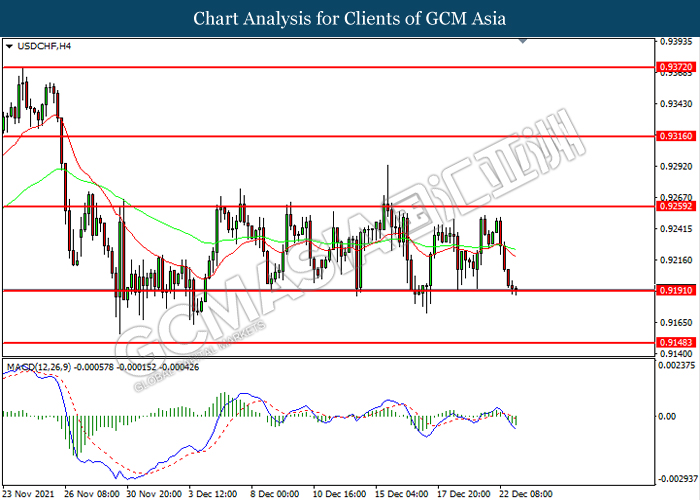Click the 23 Nov 2021 date label
This screenshot has height=500, width=700.
coord(29,494)
